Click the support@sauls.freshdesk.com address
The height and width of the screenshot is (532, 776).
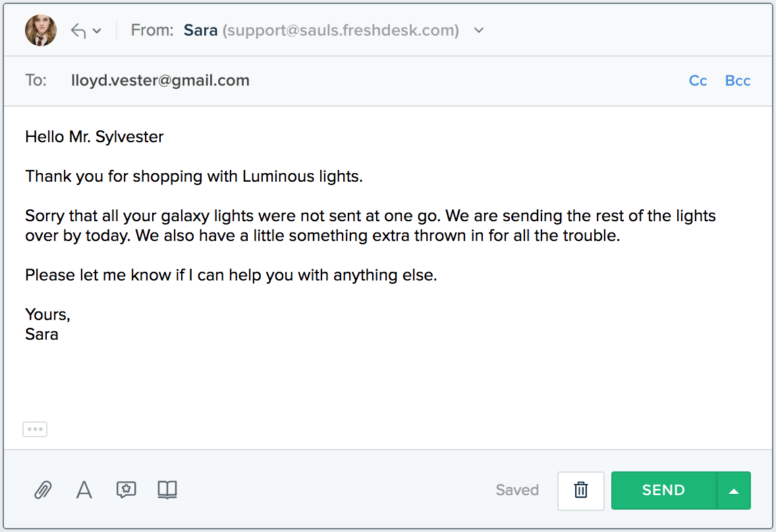pos(341,30)
